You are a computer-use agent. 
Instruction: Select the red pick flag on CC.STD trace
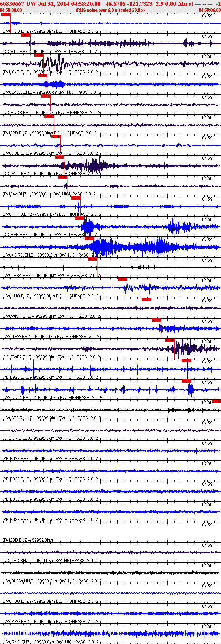coord(26,35)
